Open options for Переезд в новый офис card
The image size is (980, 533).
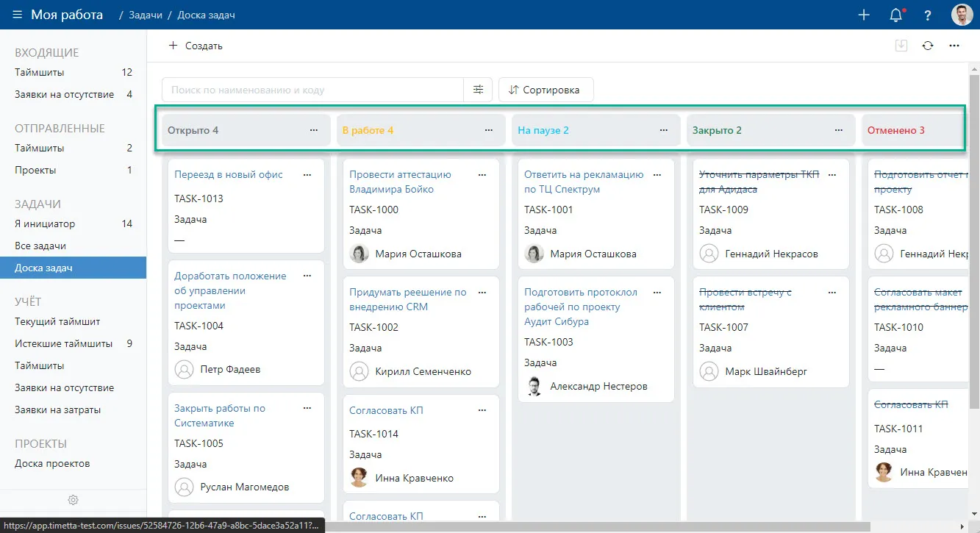(307, 175)
